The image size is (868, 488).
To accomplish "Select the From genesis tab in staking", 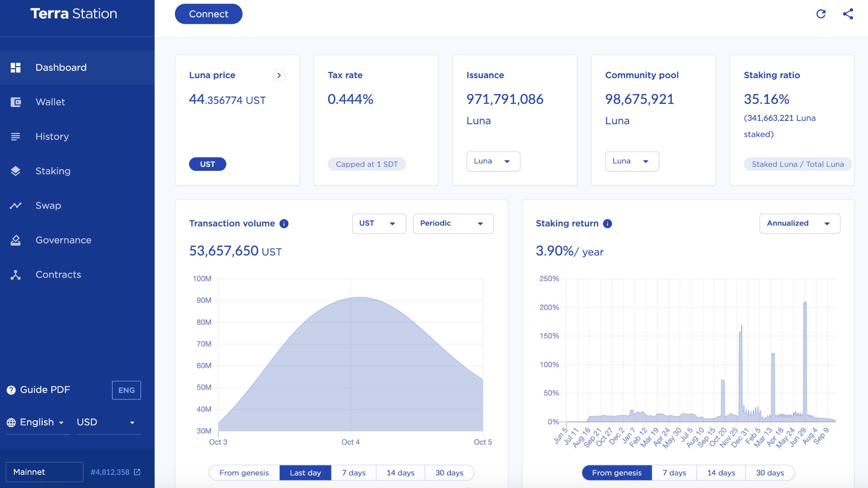I will click(x=616, y=472).
